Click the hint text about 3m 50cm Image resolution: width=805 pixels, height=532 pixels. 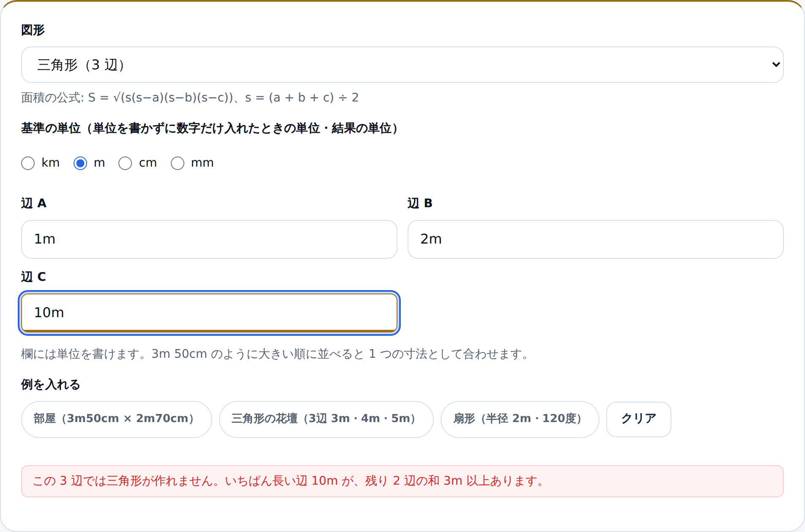tap(276, 354)
